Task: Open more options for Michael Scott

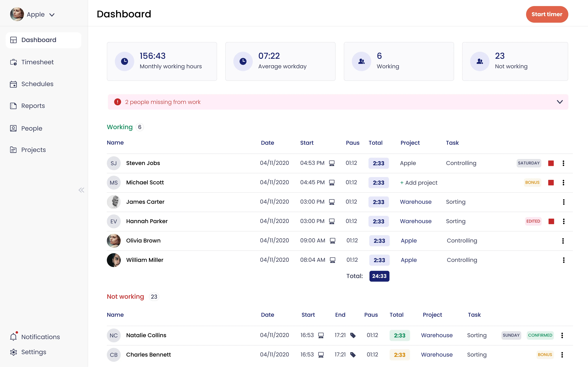Action: coord(563,182)
